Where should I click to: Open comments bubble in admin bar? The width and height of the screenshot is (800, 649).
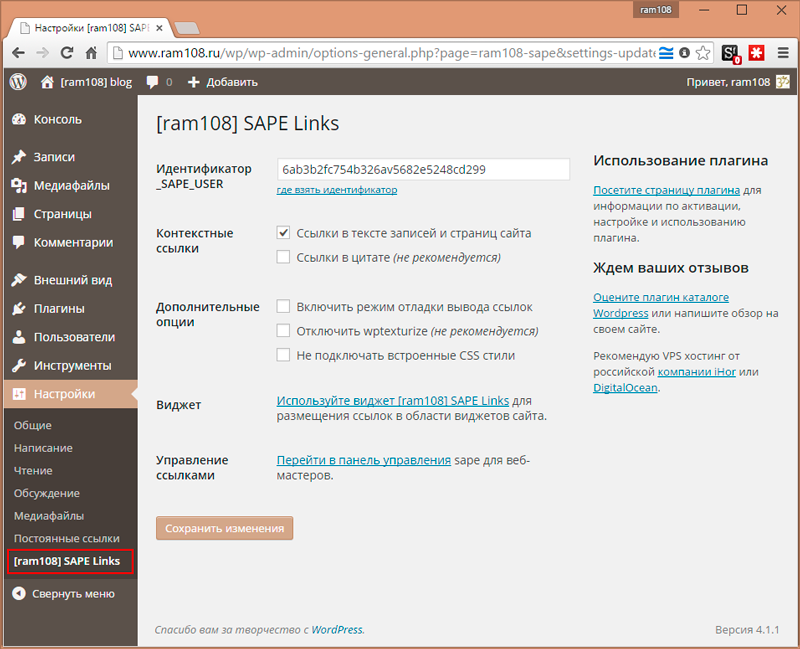click(152, 82)
